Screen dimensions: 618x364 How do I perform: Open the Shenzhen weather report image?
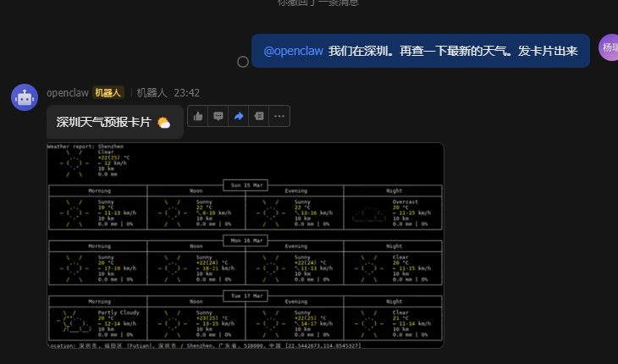(x=245, y=245)
